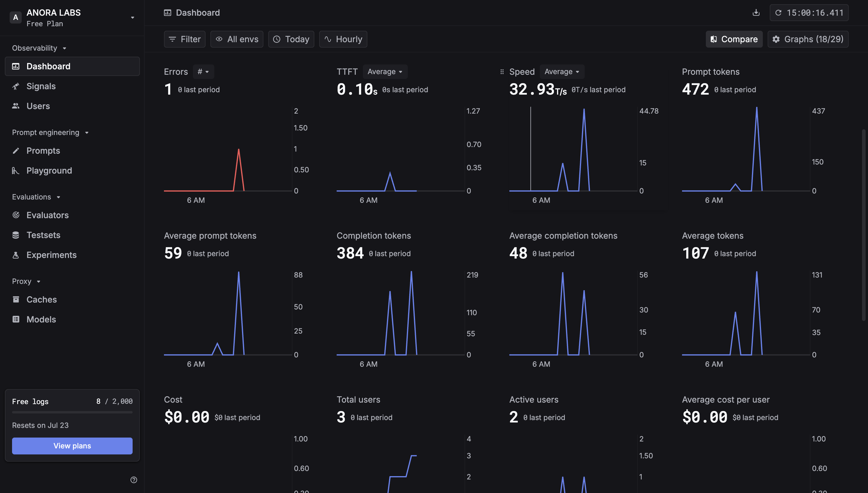The image size is (868, 493).
Task: Select Users in the sidebar
Action: [38, 106]
